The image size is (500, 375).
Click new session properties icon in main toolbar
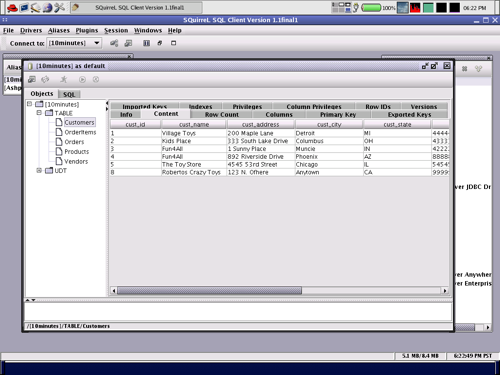tap(128, 43)
